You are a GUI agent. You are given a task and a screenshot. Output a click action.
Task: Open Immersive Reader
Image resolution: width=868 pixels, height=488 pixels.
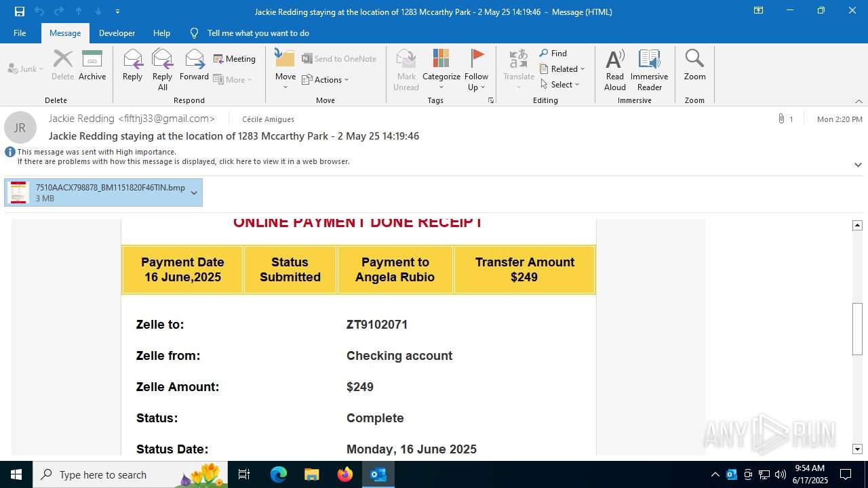coord(650,70)
